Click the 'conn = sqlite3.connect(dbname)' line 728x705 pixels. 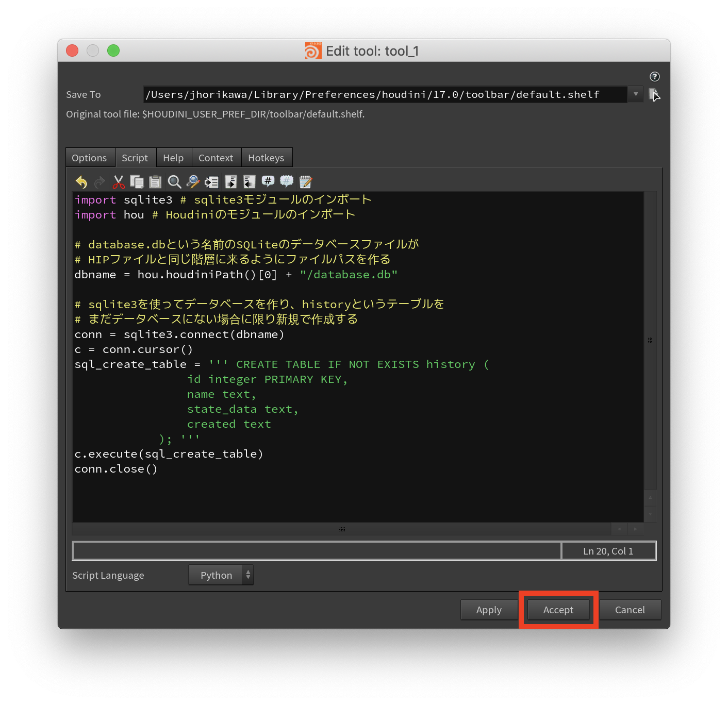[179, 334]
